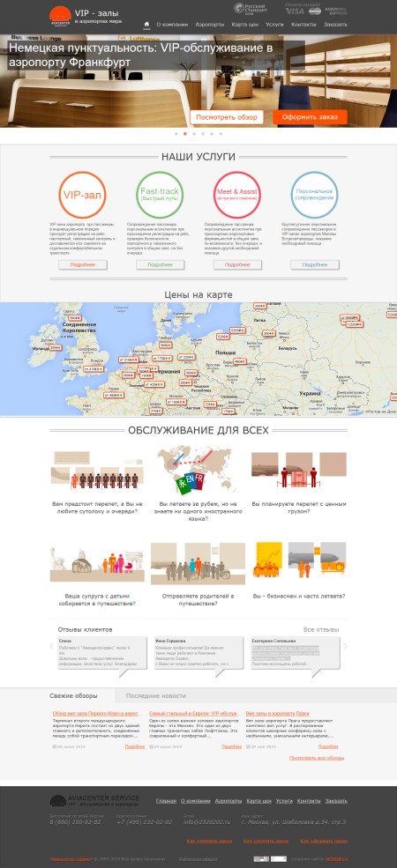Image resolution: width=397 pixels, height=868 pixels.
Task: Click Подробнее under the Prague article
Action: [328, 746]
